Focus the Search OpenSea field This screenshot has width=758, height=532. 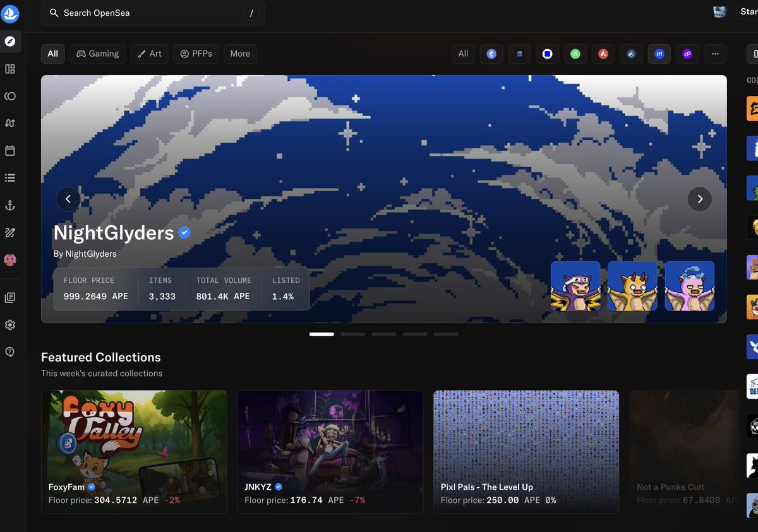point(153,13)
